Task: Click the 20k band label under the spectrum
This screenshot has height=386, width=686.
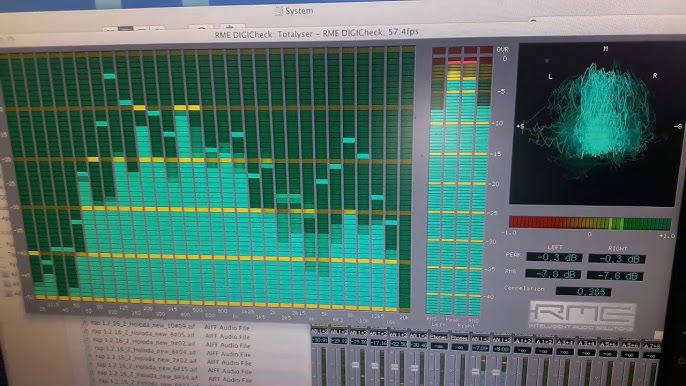Action: (x=404, y=317)
